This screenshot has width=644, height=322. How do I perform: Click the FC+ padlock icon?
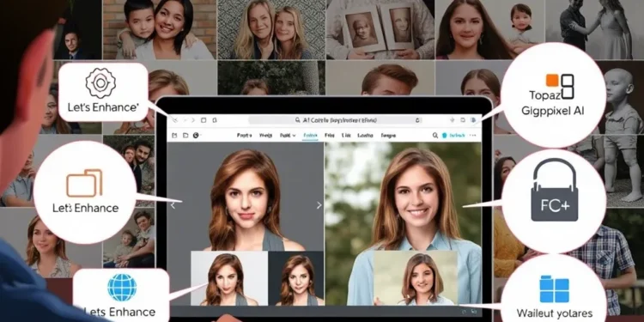pos(555,190)
